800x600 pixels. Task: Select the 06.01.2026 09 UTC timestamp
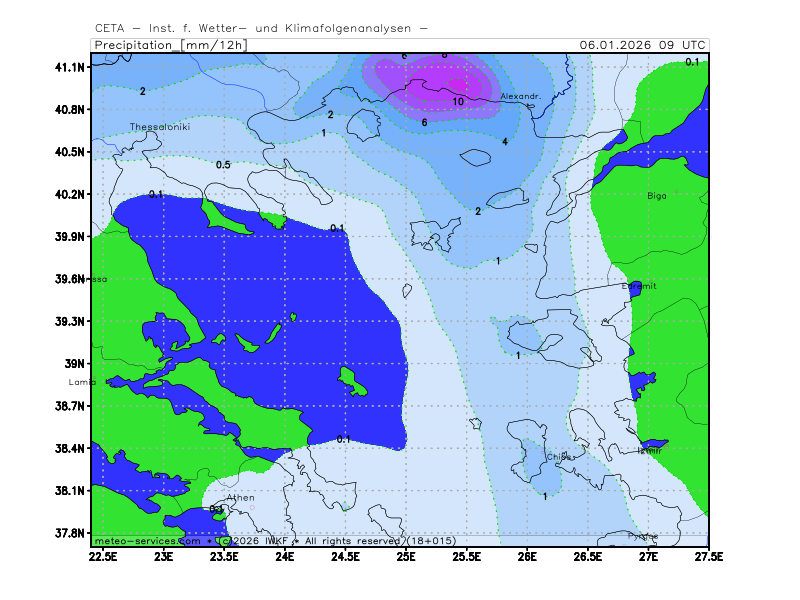[643, 45]
